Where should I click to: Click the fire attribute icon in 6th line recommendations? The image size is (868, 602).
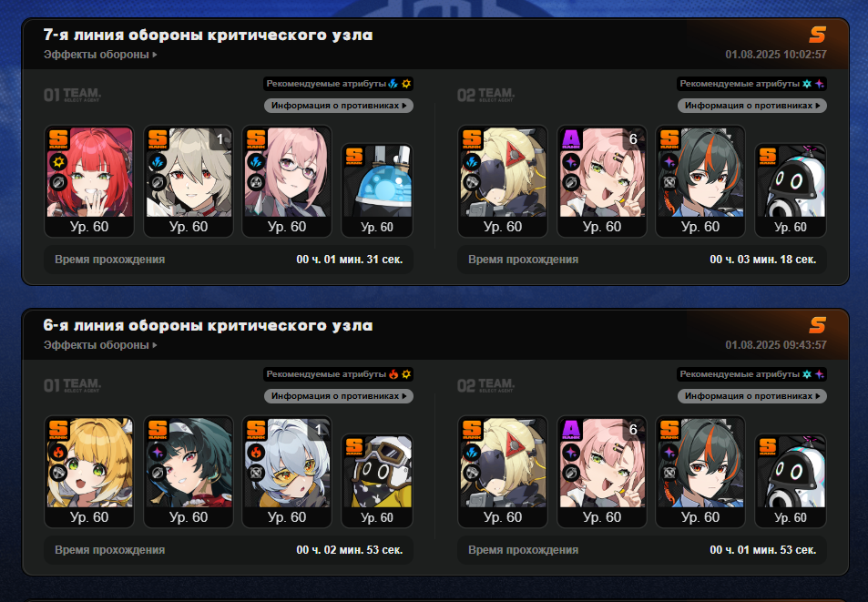(x=393, y=374)
